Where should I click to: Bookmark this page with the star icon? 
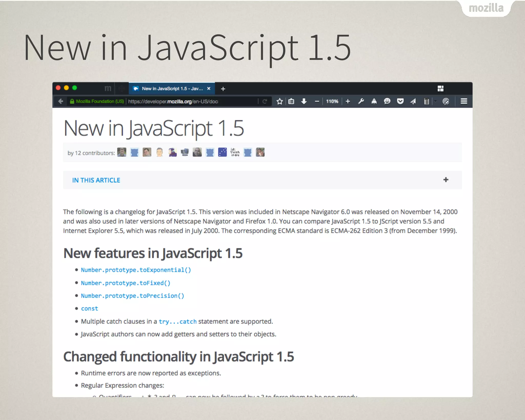(x=279, y=101)
